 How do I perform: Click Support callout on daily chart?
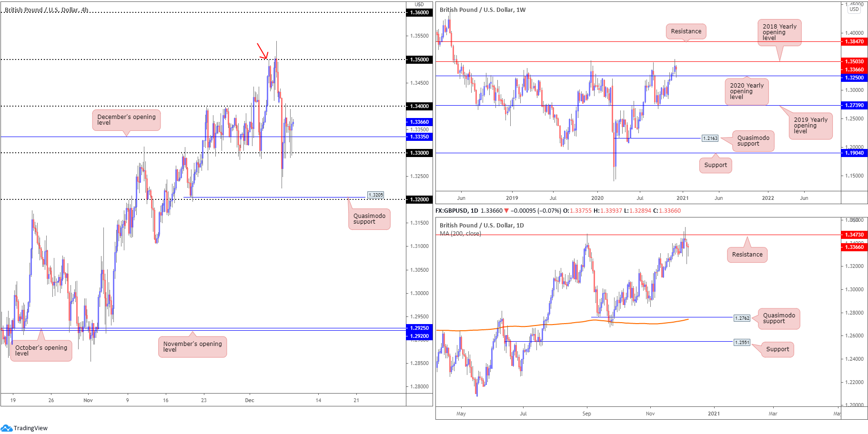coord(777,349)
